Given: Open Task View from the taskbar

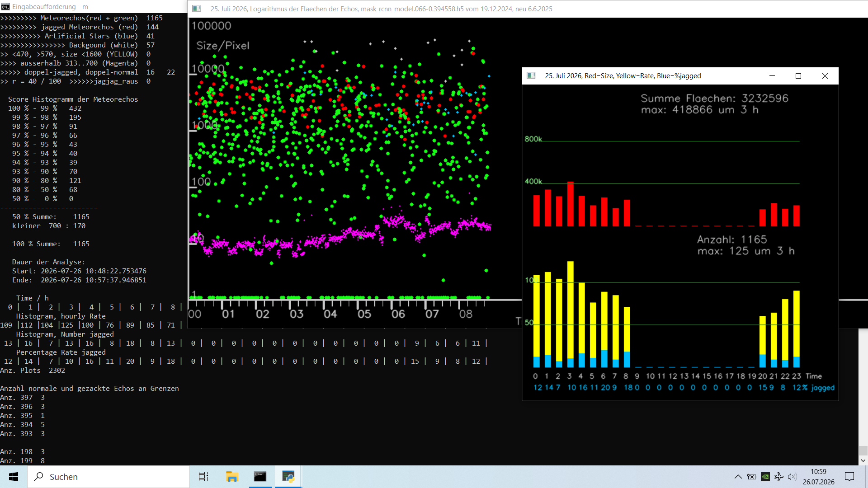Looking at the screenshot, I should coord(203,477).
